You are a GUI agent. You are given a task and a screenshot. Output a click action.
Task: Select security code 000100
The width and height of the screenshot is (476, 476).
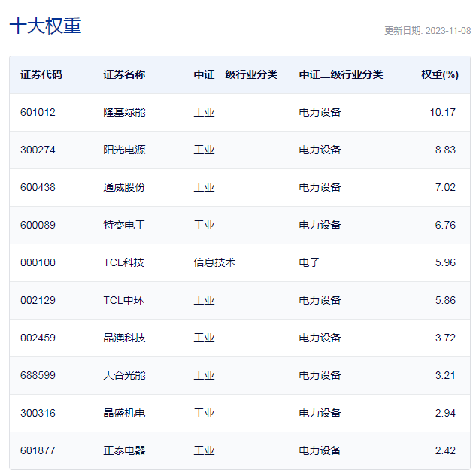(38, 263)
